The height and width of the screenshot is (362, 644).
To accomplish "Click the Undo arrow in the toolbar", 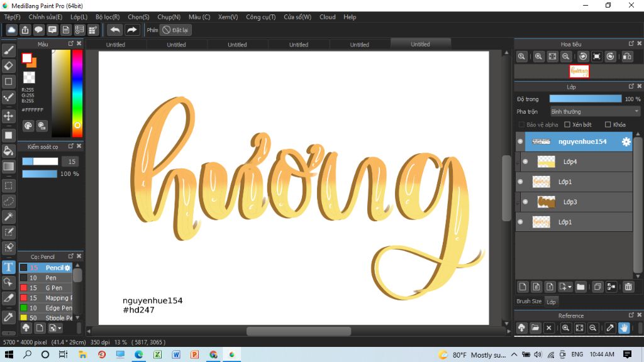I will [x=115, y=30].
